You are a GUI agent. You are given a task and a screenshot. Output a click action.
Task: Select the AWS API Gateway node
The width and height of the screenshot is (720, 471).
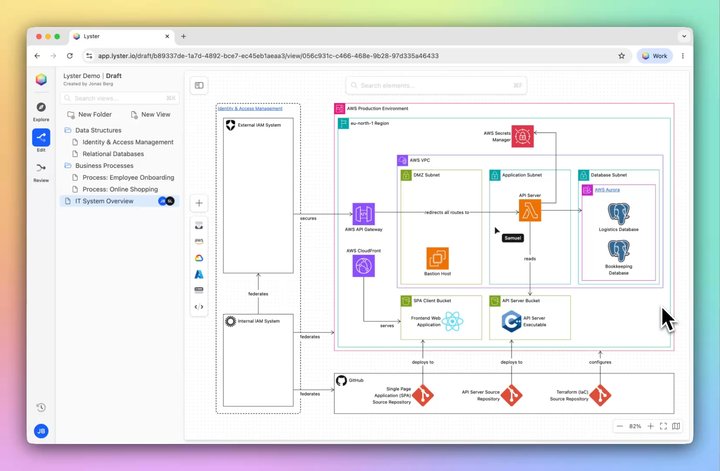coord(363,213)
